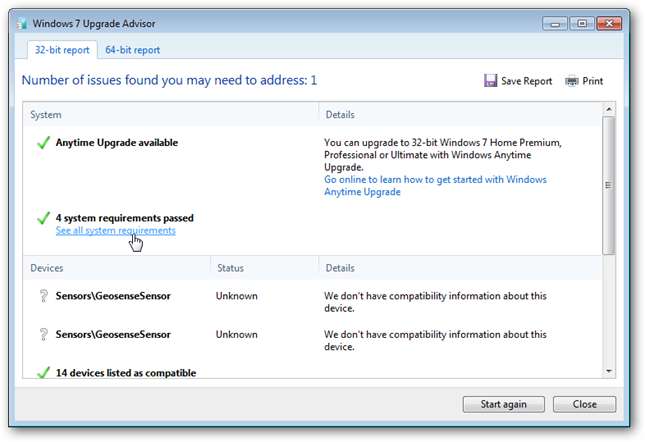Click the System column header
Image resolution: width=645 pixels, height=442 pixels.
[46, 115]
